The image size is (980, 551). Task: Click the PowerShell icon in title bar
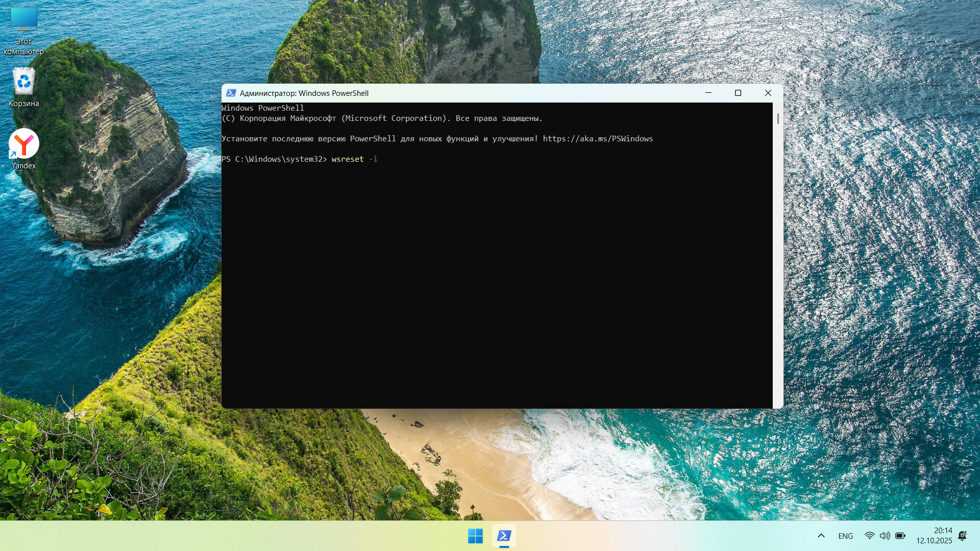coord(231,93)
